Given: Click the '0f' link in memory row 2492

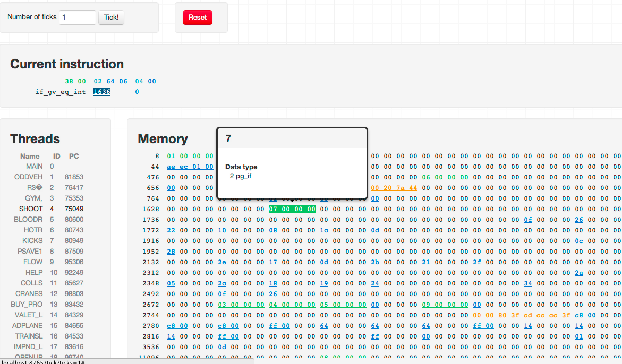Looking at the screenshot, I should [x=221, y=294].
